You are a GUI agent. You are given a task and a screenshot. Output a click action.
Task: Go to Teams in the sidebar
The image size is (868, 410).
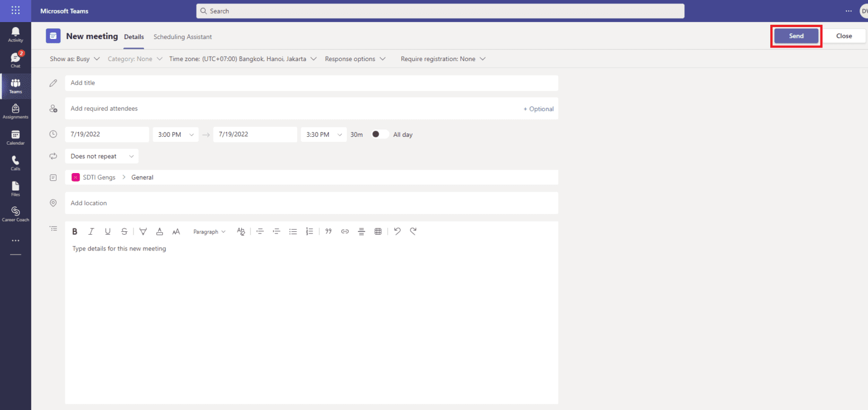tap(15, 86)
